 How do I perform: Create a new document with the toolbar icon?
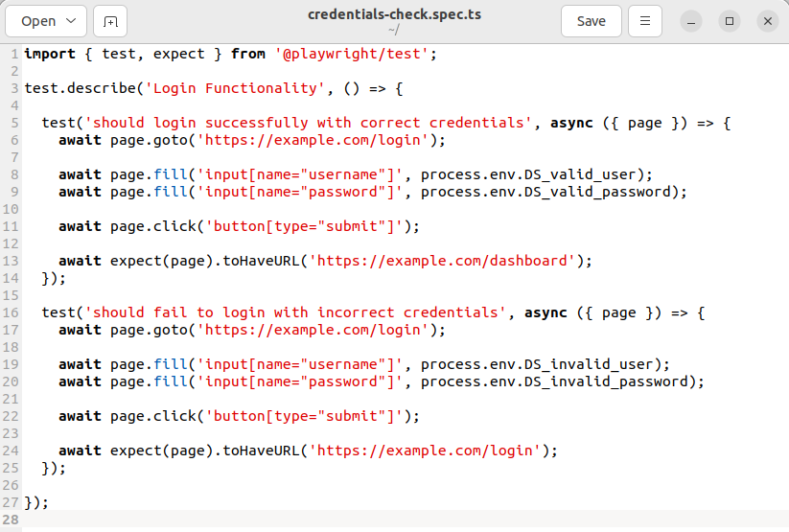pos(111,21)
